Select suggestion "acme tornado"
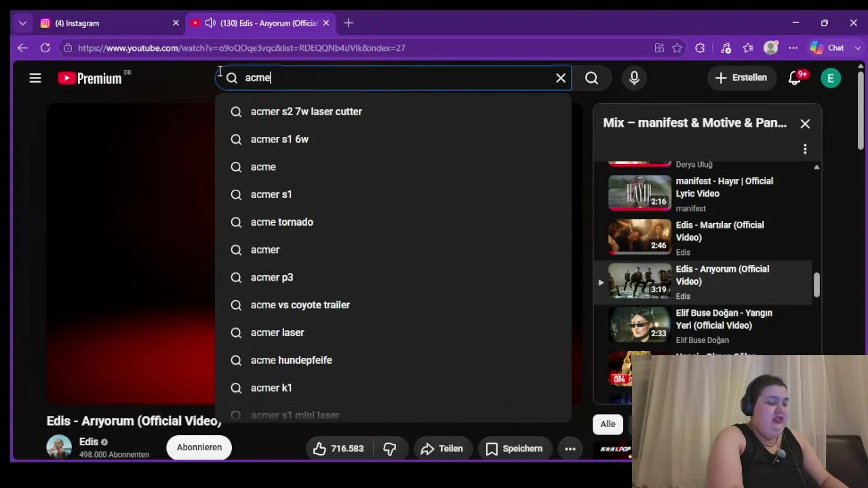The height and width of the screenshot is (488, 868). pos(393,222)
